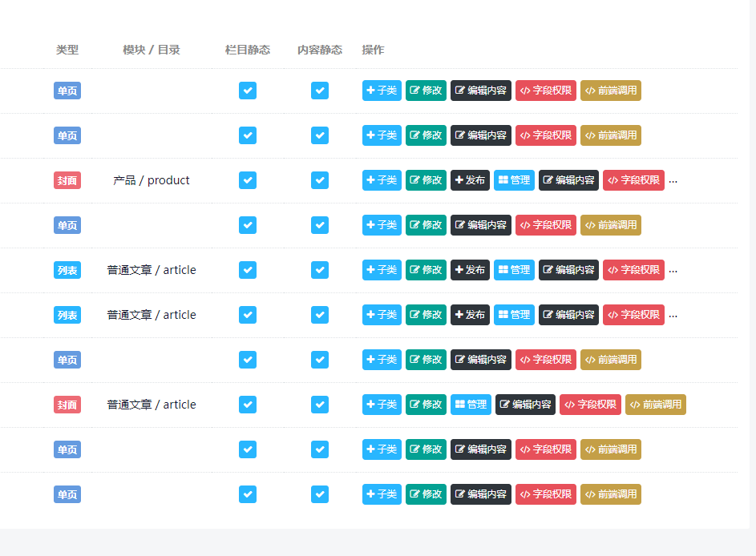The width and height of the screenshot is (756, 556).
Task: Click the 栏目静态 column header
Action: [x=248, y=50]
